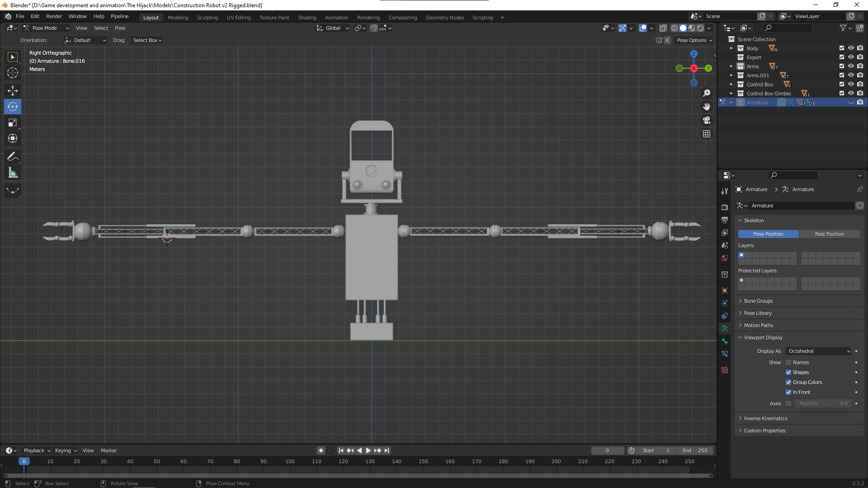Select the Scale tool in the toolbar
Viewport: 868px width, 488px height.
(x=13, y=122)
